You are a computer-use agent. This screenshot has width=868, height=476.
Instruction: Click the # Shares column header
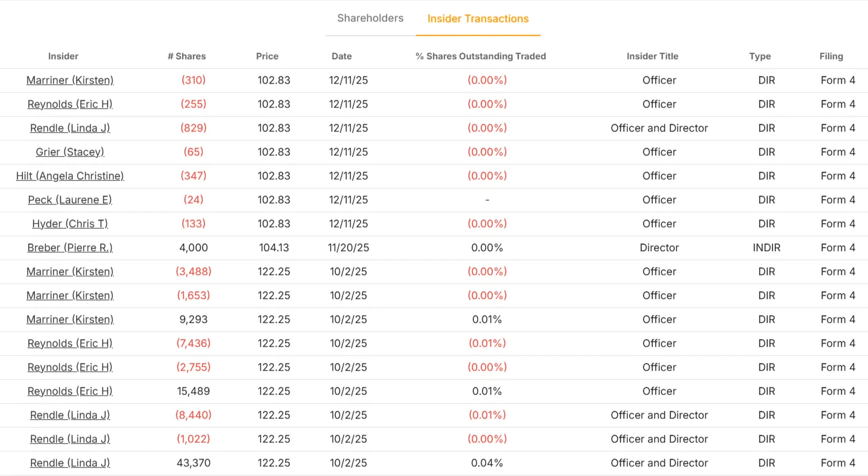pos(186,56)
